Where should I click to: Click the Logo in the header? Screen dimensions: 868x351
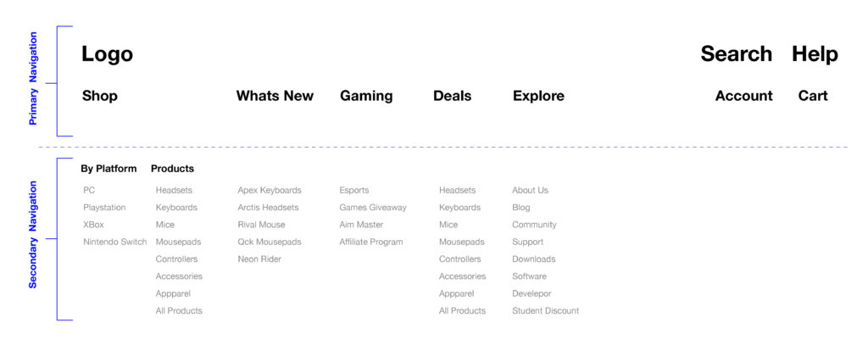[x=107, y=54]
